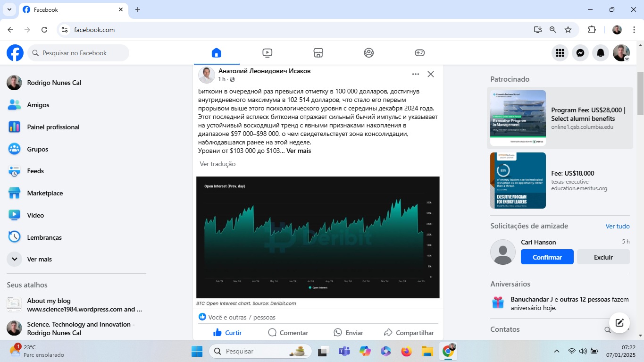Close the Facebook browser tab
The width and height of the screenshot is (644, 362).
(x=121, y=9)
